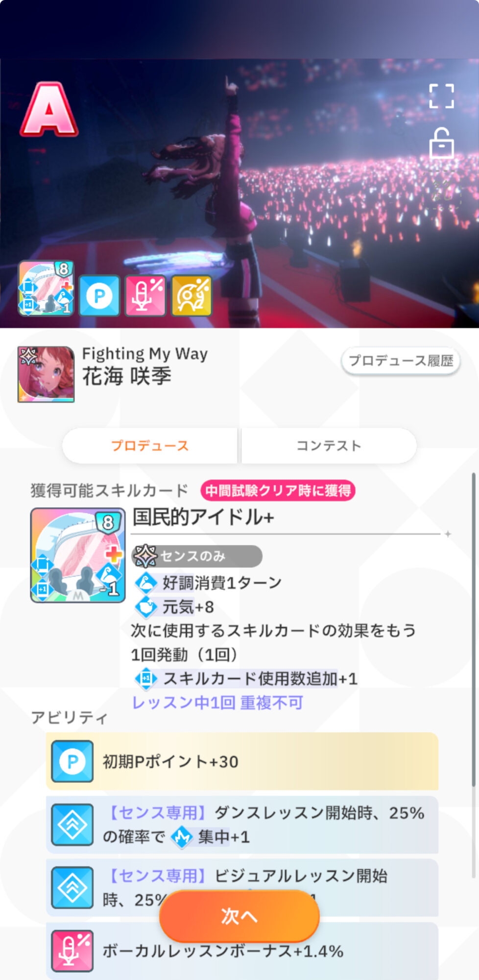This screenshot has width=479, height=980.
Task: Tap dance lesson 集中+1 ability icon
Action: pos(72,825)
